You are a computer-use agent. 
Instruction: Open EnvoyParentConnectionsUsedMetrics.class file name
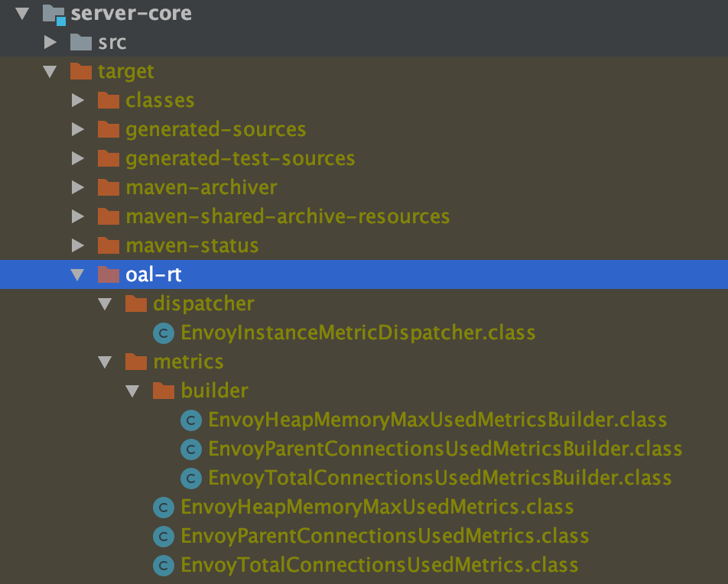point(385,537)
